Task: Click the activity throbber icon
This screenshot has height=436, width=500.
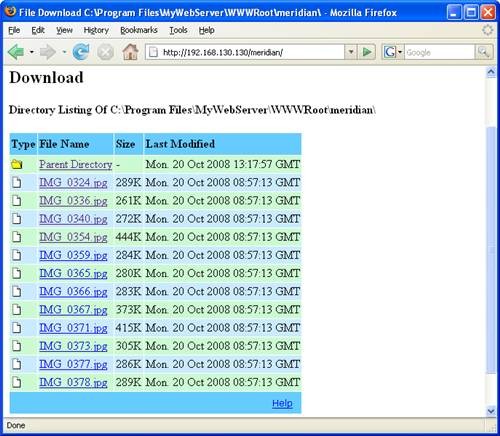Action: 487,30
